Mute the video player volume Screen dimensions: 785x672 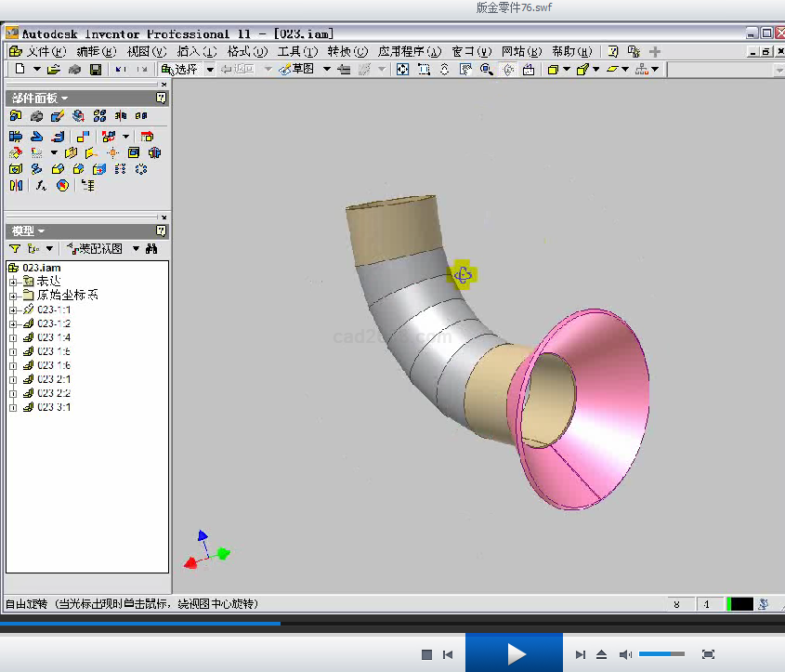(625, 655)
